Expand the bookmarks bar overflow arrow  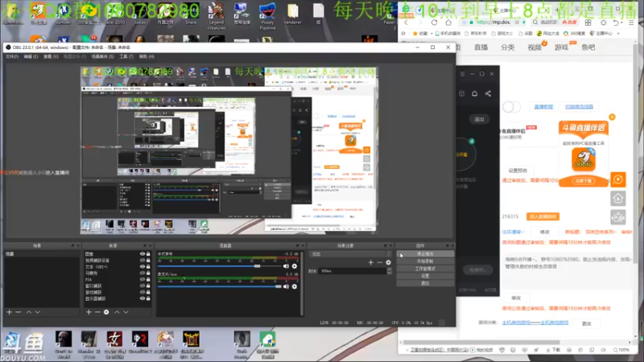point(618,33)
